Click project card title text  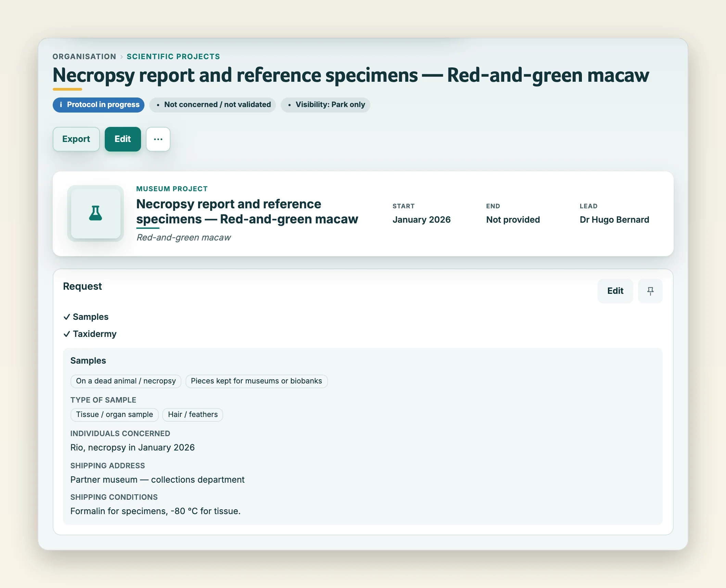(x=247, y=211)
